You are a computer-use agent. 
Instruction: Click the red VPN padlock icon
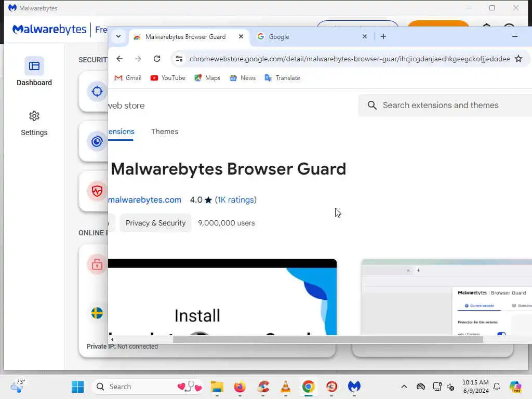[x=97, y=264]
